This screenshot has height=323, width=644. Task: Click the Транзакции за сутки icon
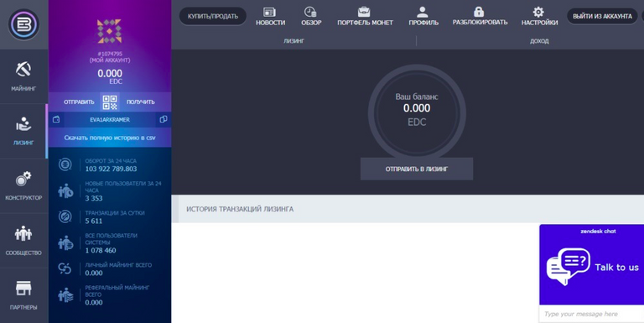(x=65, y=216)
